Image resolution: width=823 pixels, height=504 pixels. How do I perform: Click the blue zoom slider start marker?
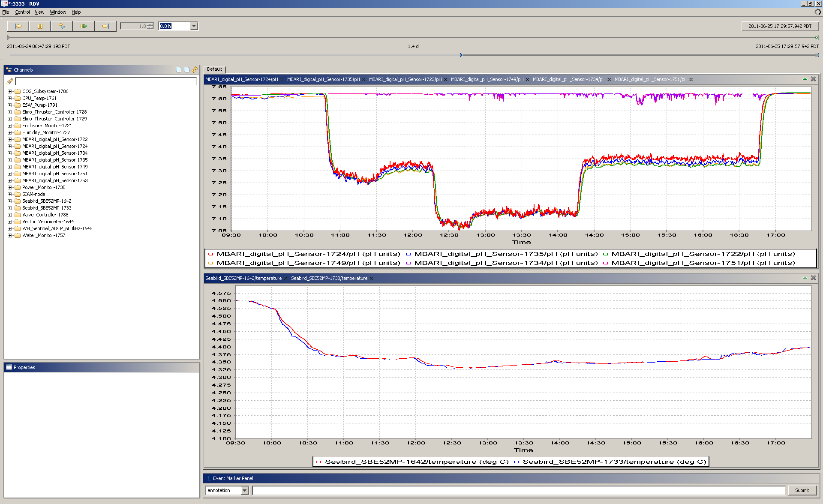tap(461, 55)
